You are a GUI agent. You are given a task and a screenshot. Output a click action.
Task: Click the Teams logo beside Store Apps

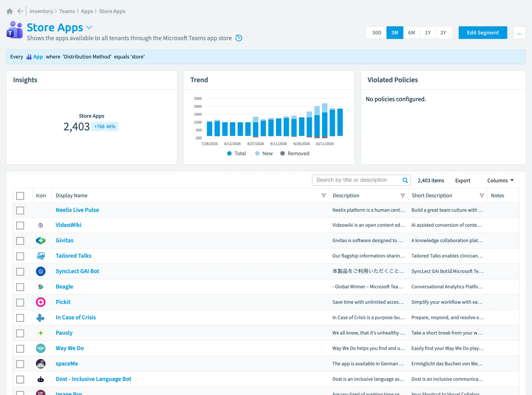coord(15,30)
